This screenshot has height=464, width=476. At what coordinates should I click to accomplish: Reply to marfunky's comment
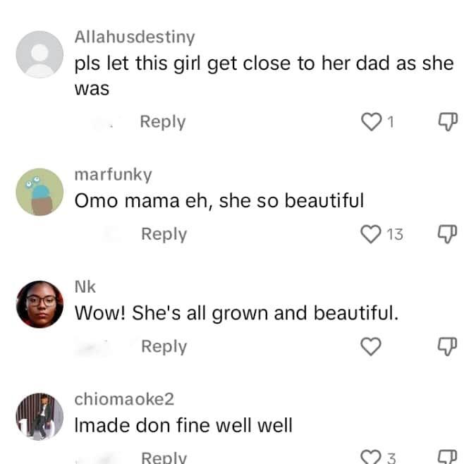pyautogui.click(x=164, y=233)
